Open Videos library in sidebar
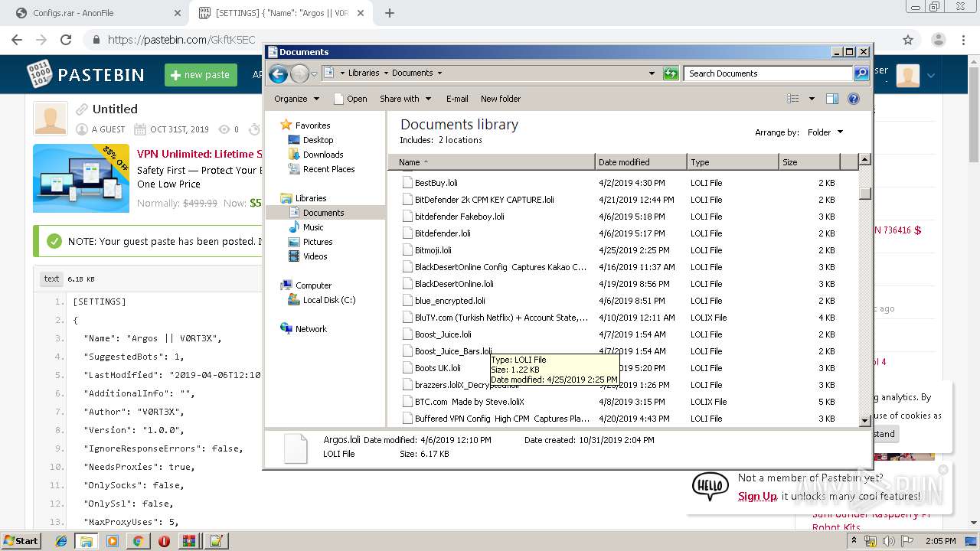 pos(315,256)
